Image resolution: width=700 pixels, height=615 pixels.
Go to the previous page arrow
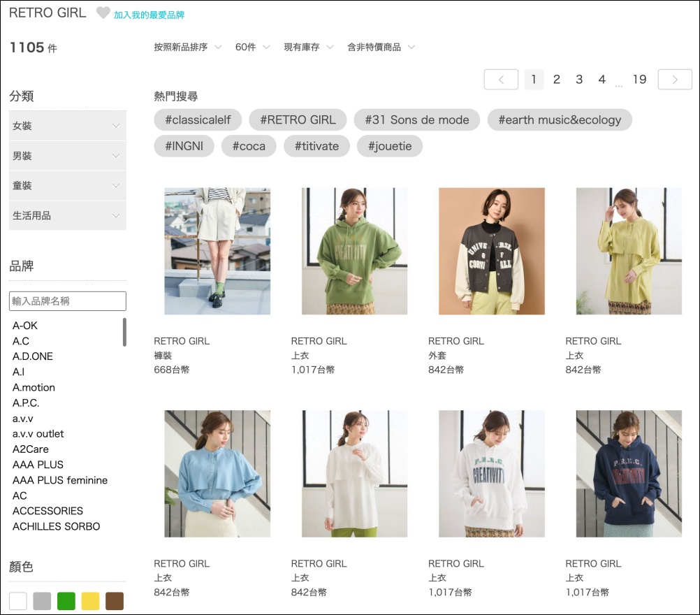(501, 80)
